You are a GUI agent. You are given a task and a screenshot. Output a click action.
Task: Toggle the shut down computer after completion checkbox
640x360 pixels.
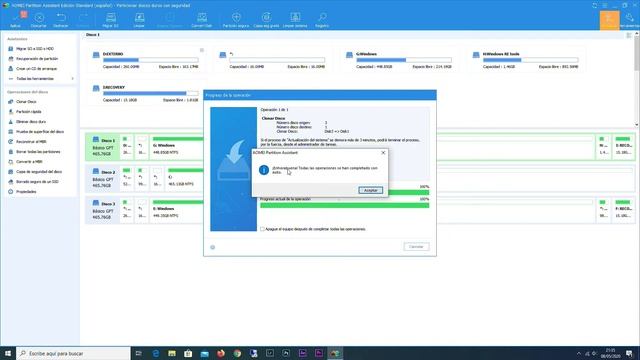(x=262, y=229)
